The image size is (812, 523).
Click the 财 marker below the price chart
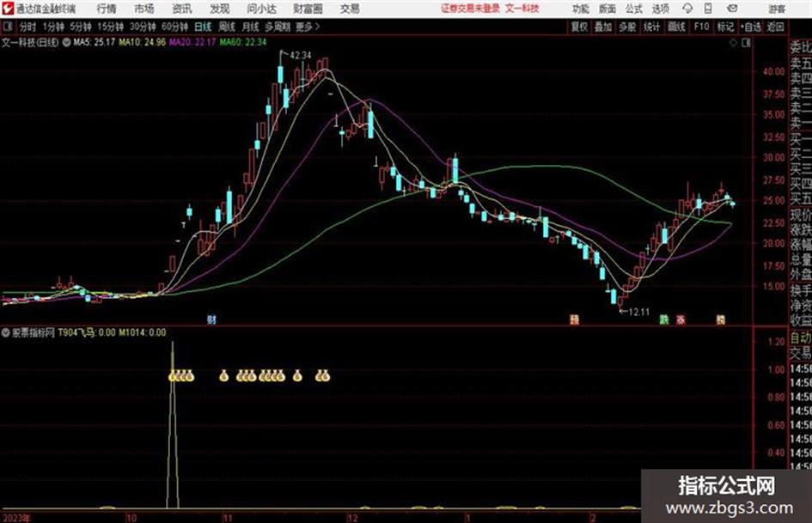point(211,319)
